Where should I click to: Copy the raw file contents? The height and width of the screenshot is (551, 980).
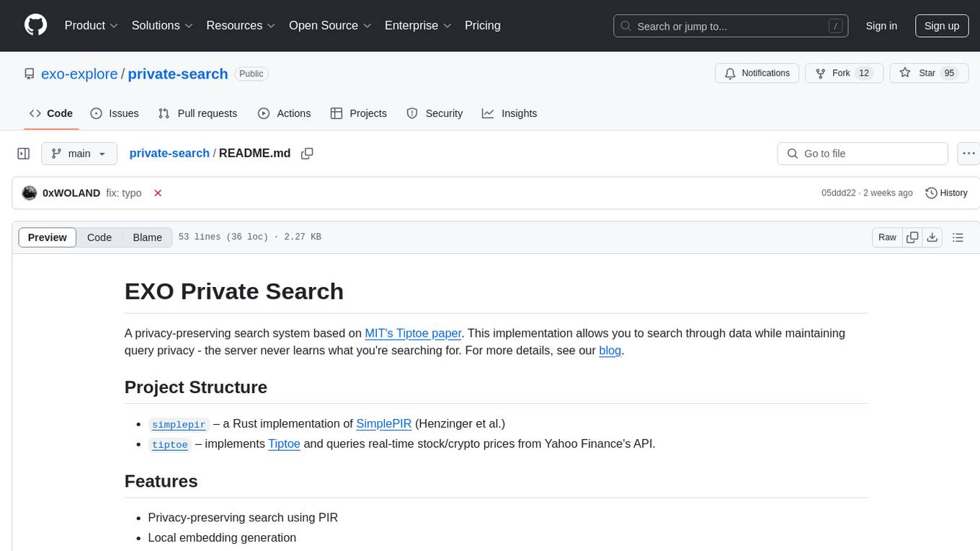[913, 237]
